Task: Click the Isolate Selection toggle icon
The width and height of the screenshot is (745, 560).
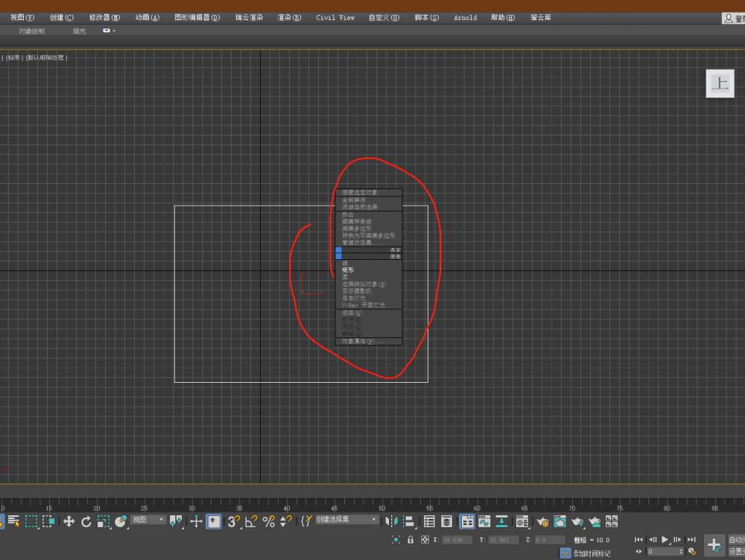Action: (x=396, y=540)
